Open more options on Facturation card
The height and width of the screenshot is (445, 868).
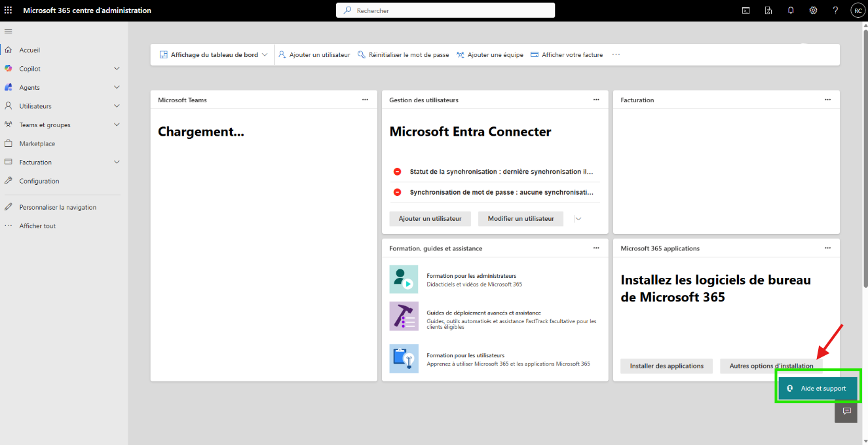pos(827,100)
